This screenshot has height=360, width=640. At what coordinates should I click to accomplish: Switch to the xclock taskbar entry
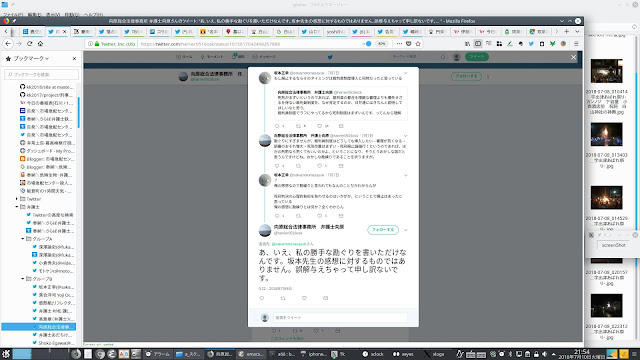pos(373,354)
